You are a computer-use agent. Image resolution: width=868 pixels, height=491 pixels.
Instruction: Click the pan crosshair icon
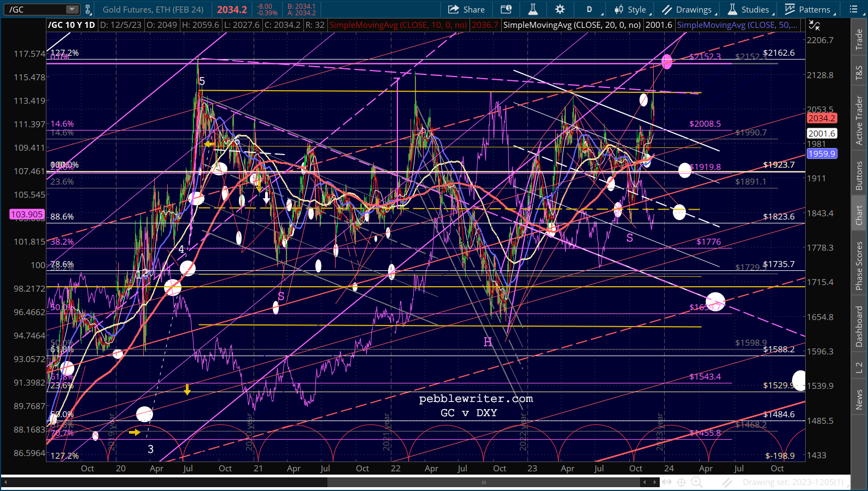[x=682, y=482]
